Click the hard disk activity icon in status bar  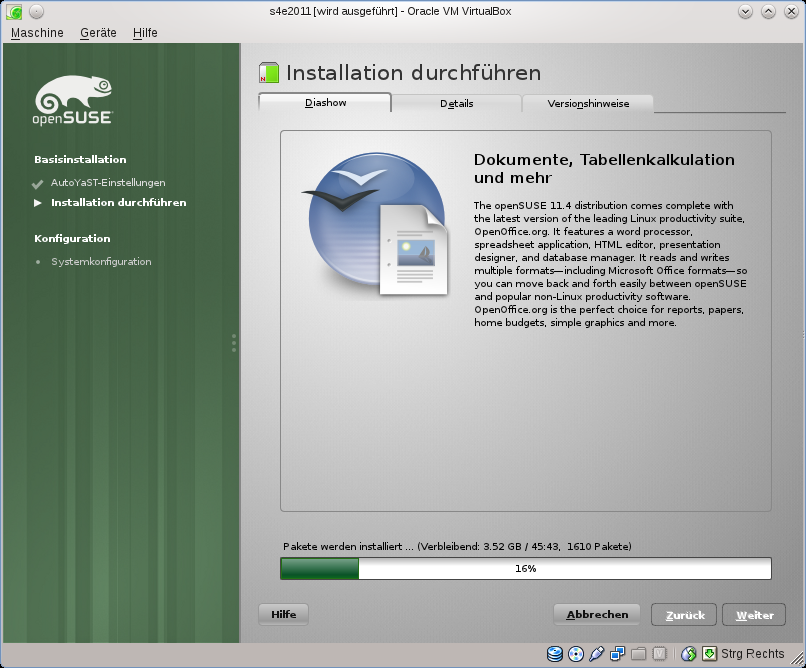click(555, 654)
